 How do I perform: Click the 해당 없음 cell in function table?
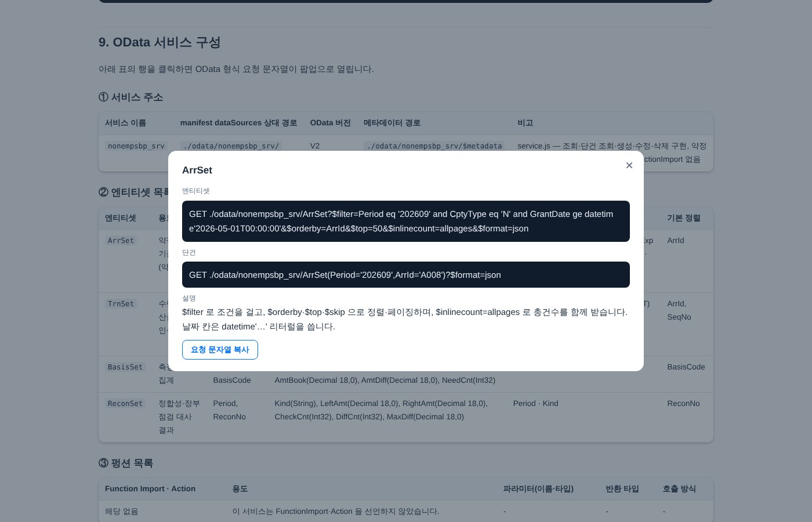tap(122, 512)
